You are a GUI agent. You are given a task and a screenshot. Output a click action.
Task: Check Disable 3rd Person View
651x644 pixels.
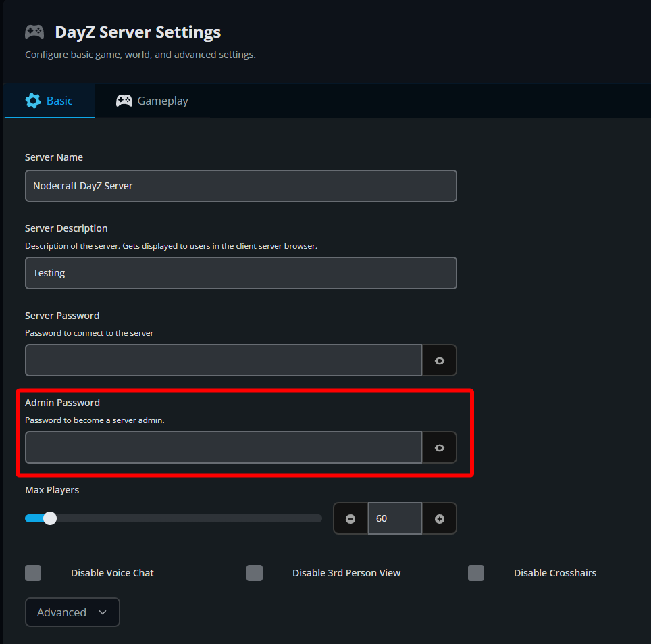click(x=255, y=573)
